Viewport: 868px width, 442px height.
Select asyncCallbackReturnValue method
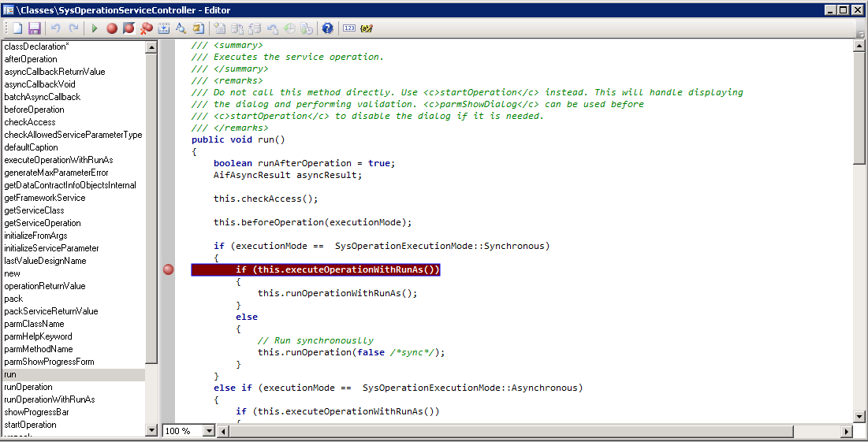pyautogui.click(x=54, y=72)
